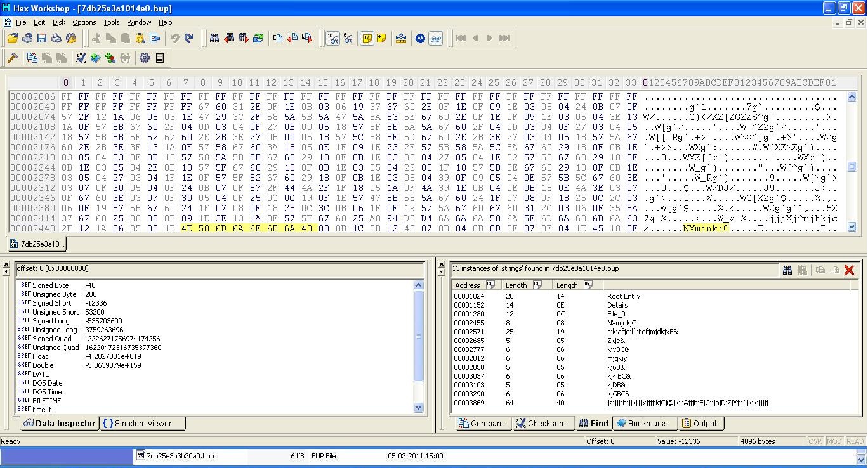Toggle hex offset display (16 glasses icon)
868x468 pixels.
pos(348,38)
